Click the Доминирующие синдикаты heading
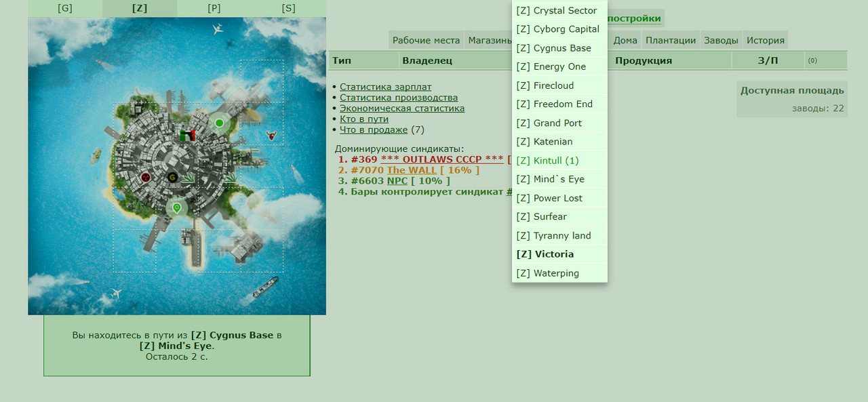 click(399, 148)
